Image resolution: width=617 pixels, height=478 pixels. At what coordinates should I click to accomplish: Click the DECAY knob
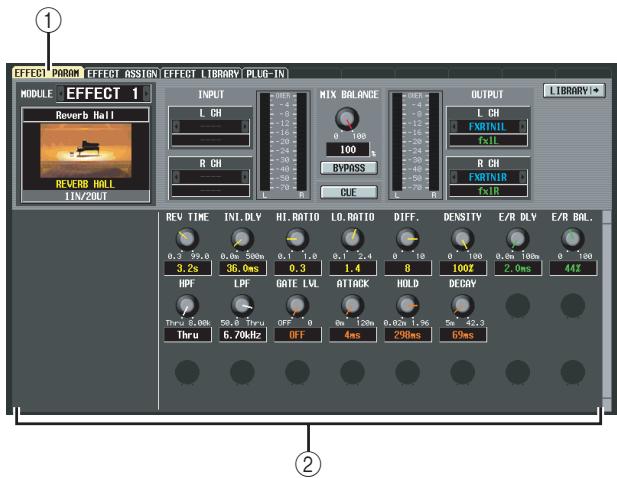pyautogui.click(x=462, y=305)
